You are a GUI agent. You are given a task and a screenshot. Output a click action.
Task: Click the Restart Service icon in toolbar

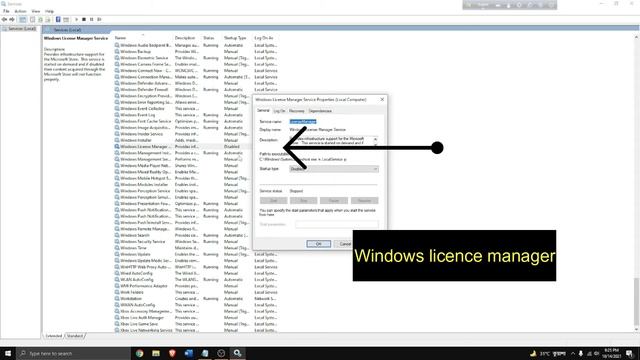point(99,19)
